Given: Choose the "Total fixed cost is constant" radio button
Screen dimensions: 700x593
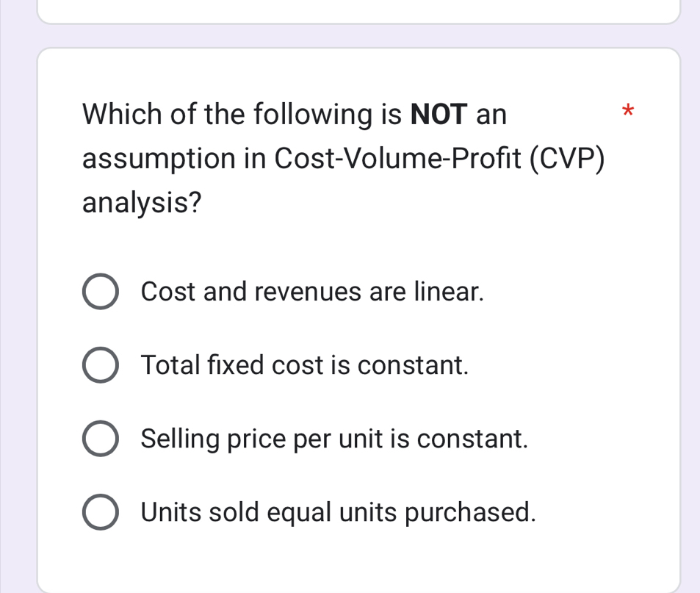Looking at the screenshot, I should click(x=100, y=366).
